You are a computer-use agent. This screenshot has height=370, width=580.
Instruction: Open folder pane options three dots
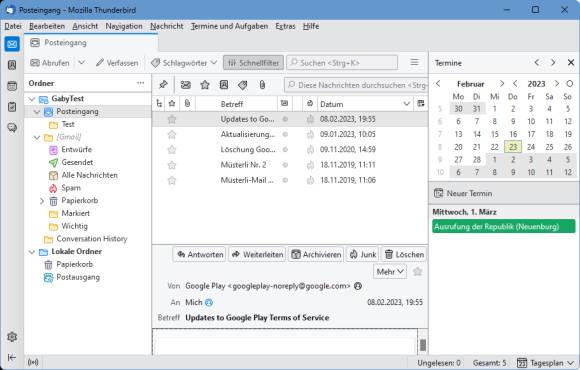(x=141, y=83)
